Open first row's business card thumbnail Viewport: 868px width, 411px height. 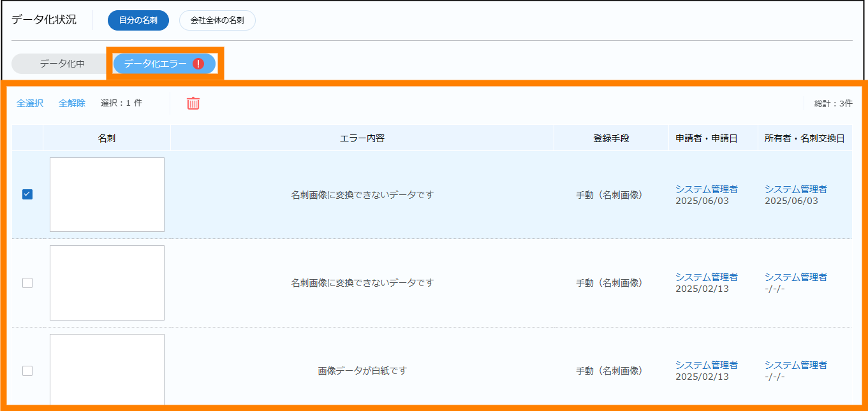tap(107, 194)
